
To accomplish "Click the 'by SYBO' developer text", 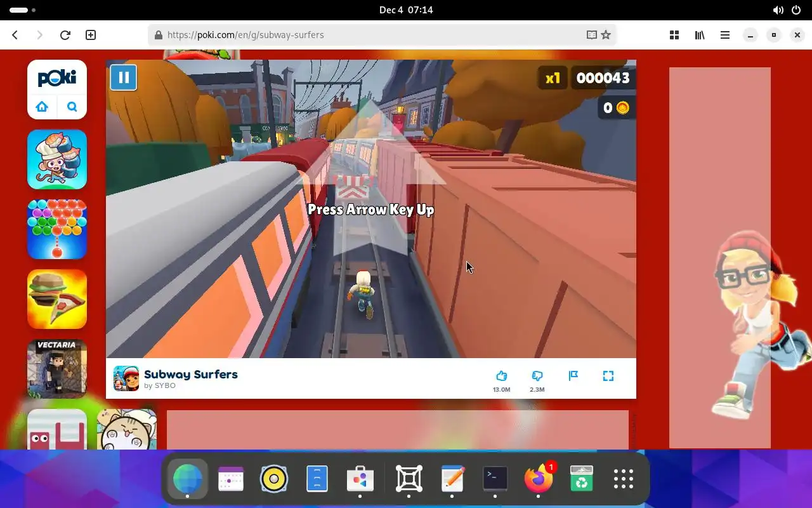I will (160, 385).
